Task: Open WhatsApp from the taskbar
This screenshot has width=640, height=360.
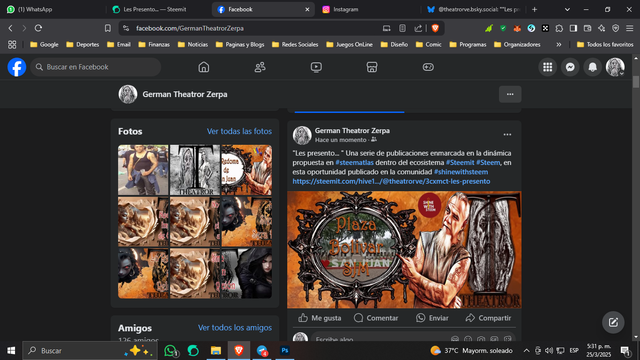Action: (171, 351)
